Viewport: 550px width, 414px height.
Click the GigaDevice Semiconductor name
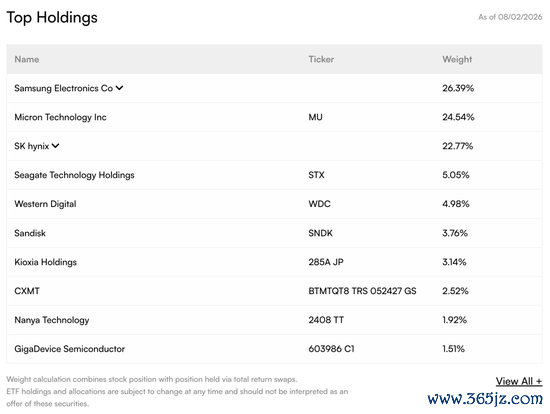pyautogui.click(x=69, y=349)
